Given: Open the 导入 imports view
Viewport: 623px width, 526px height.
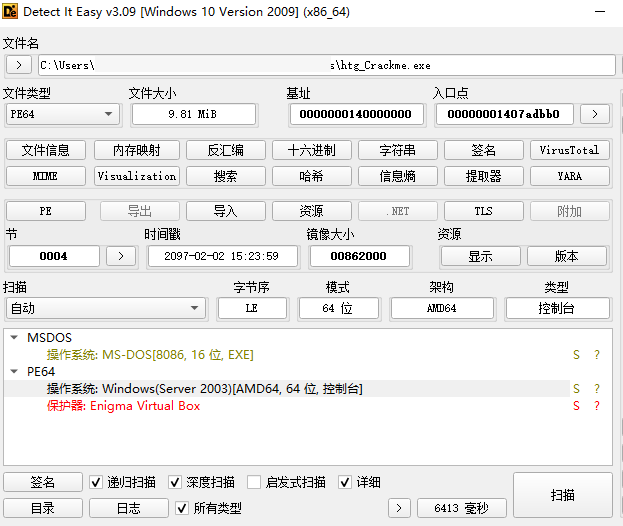Looking at the screenshot, I should [x=226, y=211].
